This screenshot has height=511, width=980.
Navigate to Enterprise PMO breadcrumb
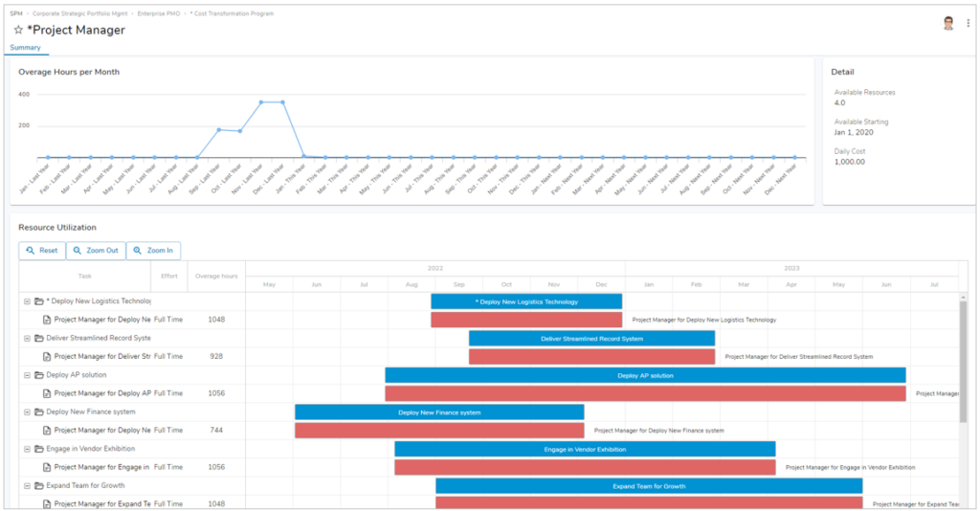159,13
